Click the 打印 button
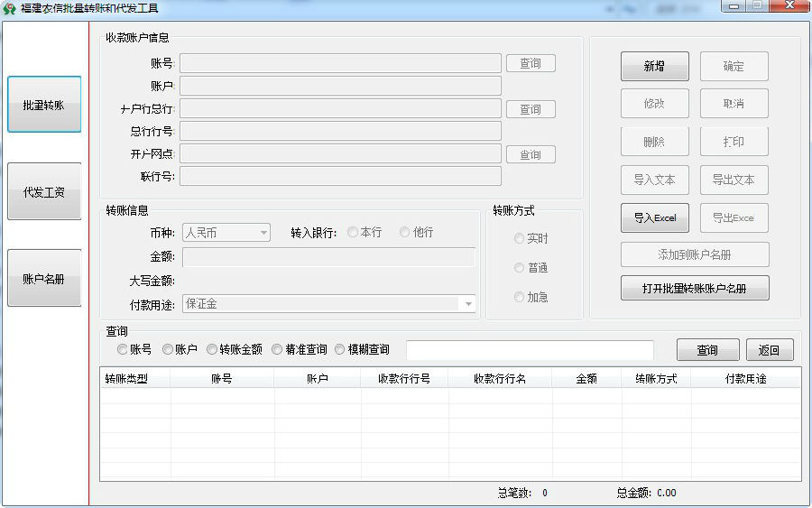The width and height of the screenshot is (812, 508). pyautogui.click(x=734, y=142)
